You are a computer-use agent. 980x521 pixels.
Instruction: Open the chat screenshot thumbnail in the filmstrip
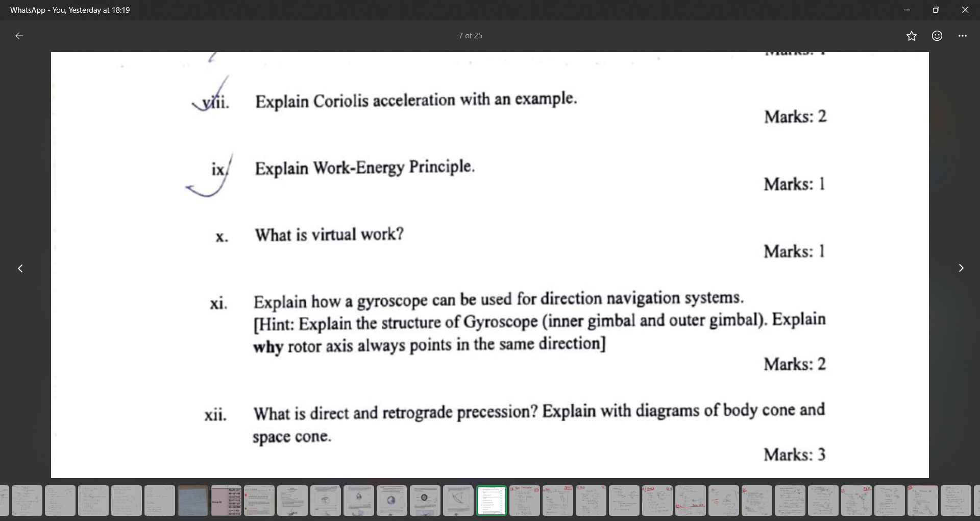(x=259, y=501)
